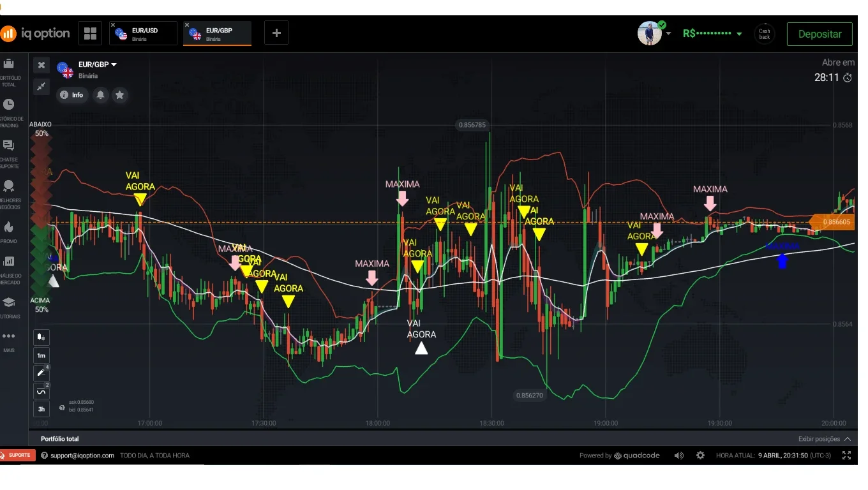The height and width of the screenshot is (490, 868).
Task: Set a price alert with bell icon
Action: [x=100, y=95]
